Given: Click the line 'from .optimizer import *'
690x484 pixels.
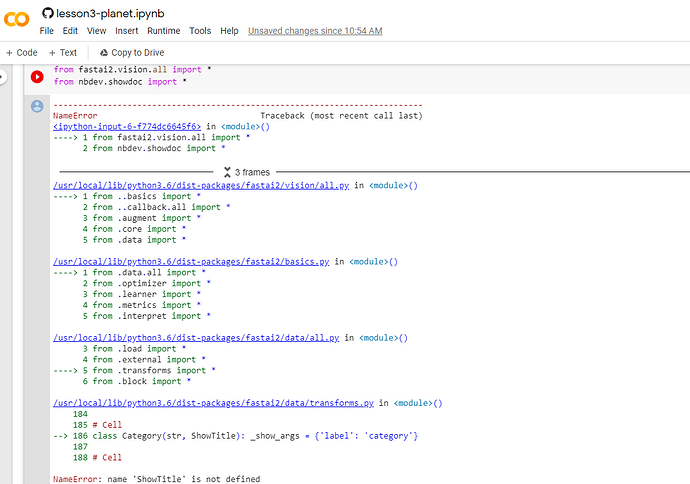Looking at the screenshot, I should [151, 283].
